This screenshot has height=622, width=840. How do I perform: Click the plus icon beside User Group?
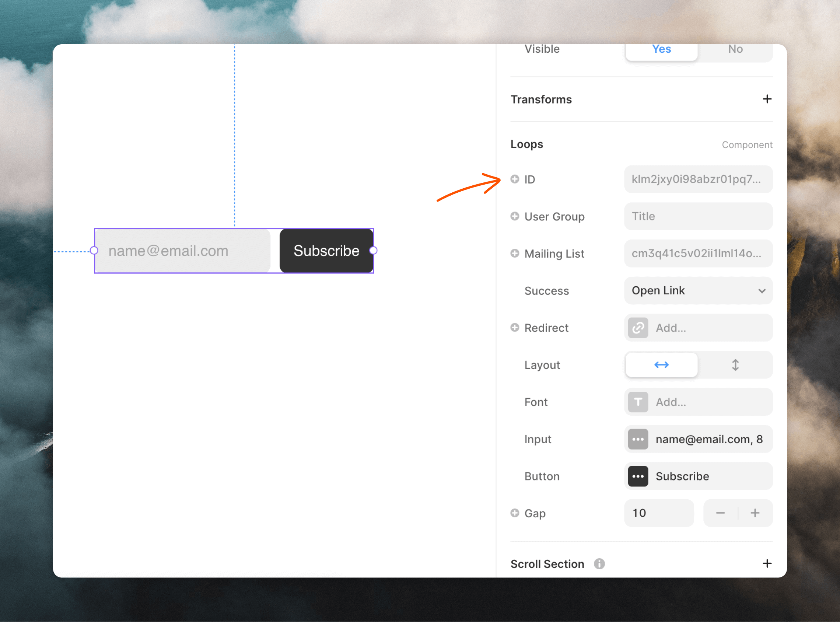point(515,216)
